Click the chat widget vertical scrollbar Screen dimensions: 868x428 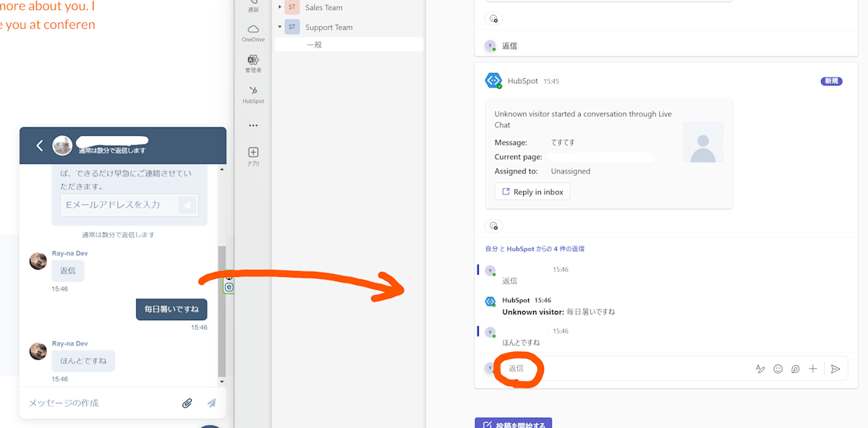[x=222, y=311]
